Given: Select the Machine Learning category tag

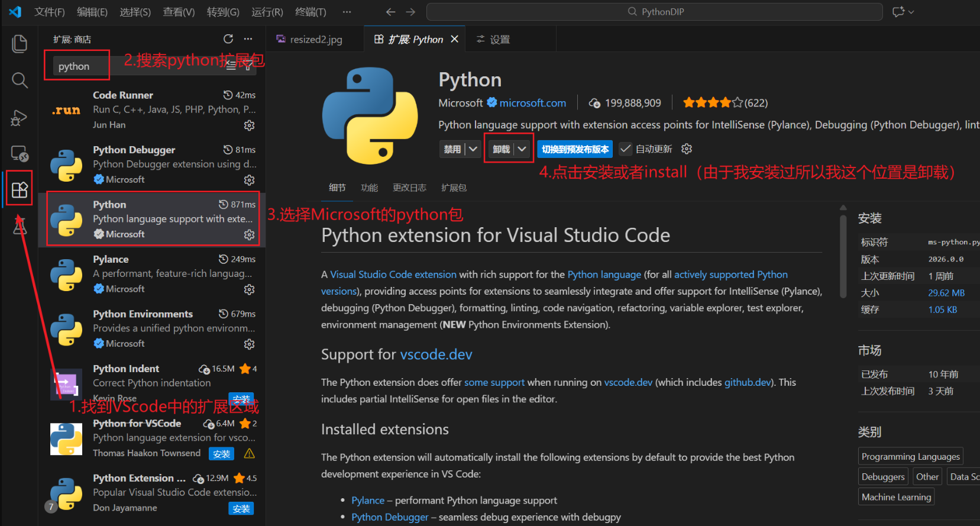Looking at the screenshot, I should [x=897, y=497].
